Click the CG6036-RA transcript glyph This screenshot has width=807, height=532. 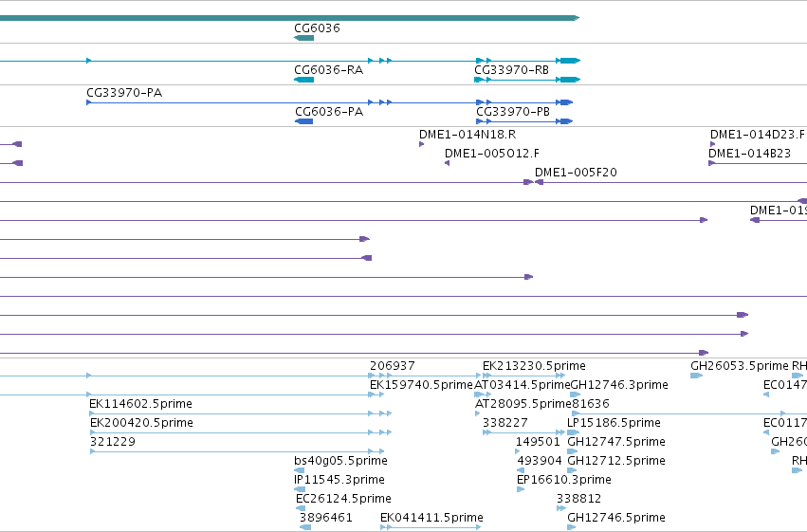(x=303, y=80)
